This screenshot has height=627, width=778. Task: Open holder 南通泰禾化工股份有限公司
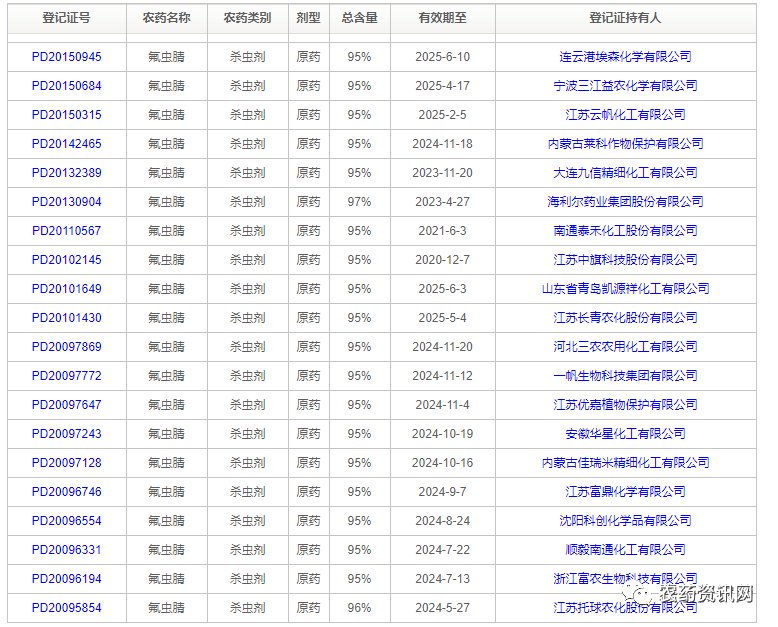[x=625, y=231]
